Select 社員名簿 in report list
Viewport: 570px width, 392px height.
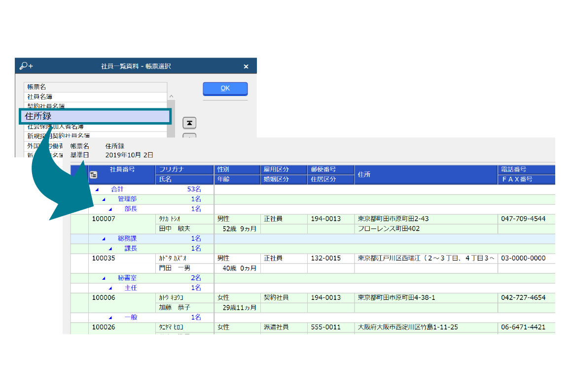pyautogui.click(x=95, y=97)
